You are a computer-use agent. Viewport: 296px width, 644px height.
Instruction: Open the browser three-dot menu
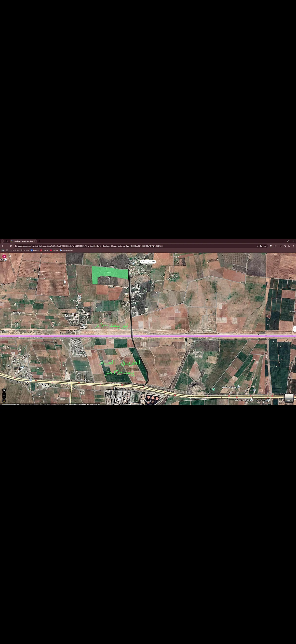coord(293,246)
